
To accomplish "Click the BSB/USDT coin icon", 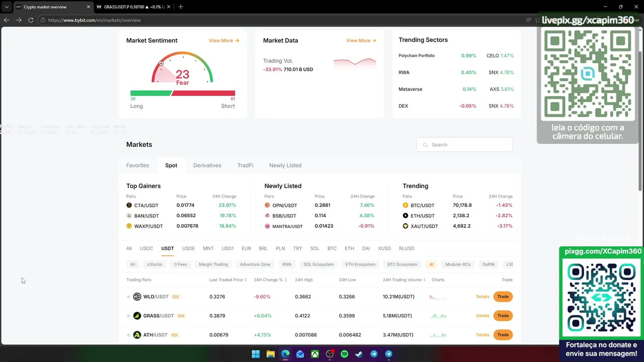I will click(267, 216).
